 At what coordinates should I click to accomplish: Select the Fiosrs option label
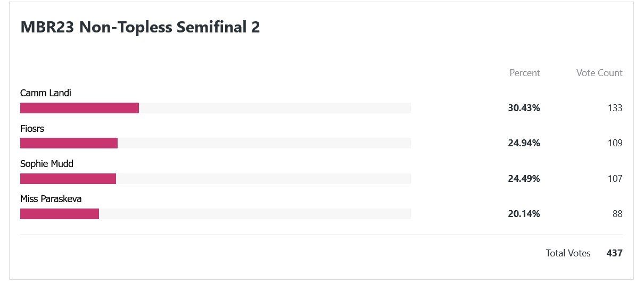pos(32,129)
